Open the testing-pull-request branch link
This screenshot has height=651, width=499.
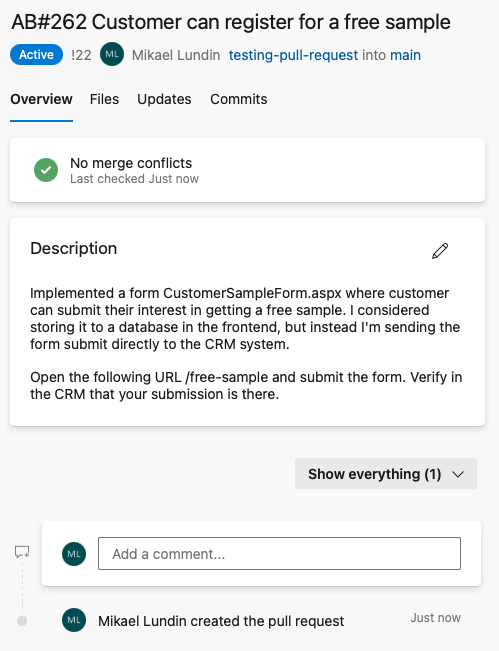pos(294,55)
